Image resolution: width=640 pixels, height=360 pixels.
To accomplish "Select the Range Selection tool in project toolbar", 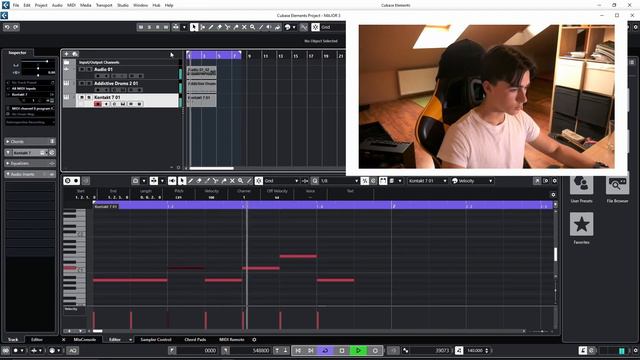I will [x=202, y=27].
